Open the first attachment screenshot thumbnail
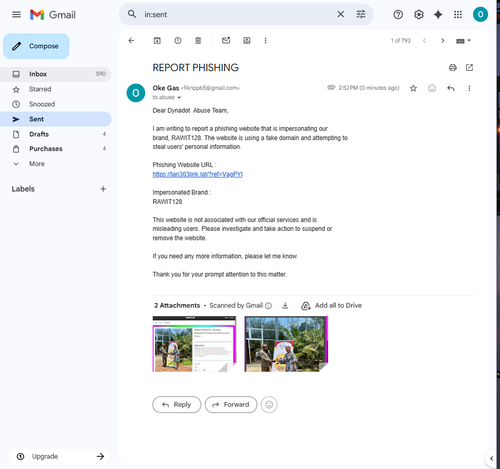The height and width of the screenshot is (469, 500). point(194,344)
